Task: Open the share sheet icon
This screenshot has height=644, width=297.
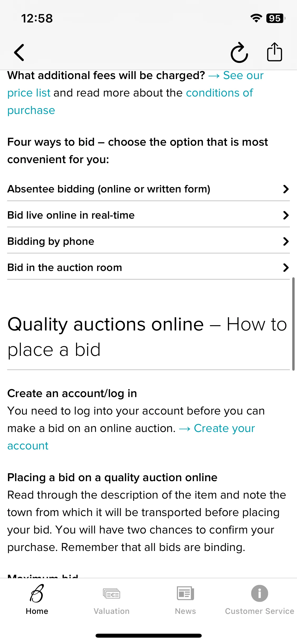Action: point(275,52)
